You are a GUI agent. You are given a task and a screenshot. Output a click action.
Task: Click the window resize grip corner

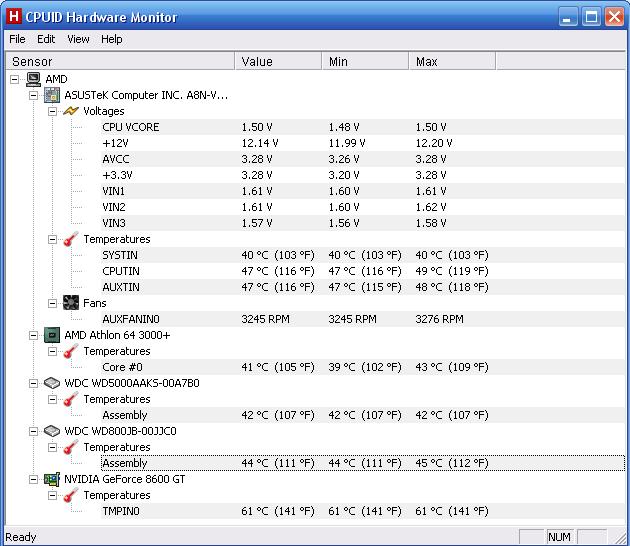tap(620, 537)
